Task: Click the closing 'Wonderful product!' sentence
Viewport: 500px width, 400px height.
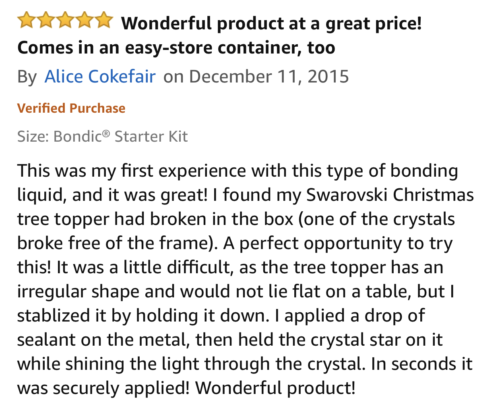Action: pyautogui.click(x=275, y=388)
